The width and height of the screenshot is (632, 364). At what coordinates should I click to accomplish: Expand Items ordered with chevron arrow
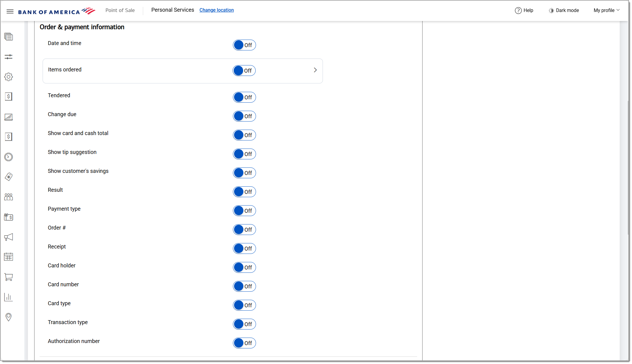(x=315, y=70)
